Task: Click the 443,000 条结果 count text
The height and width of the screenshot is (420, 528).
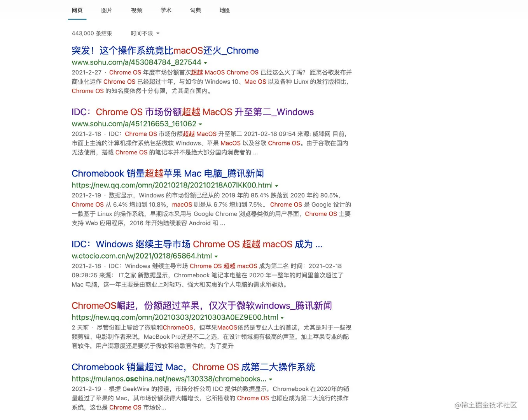Action: tap(92, 33)
